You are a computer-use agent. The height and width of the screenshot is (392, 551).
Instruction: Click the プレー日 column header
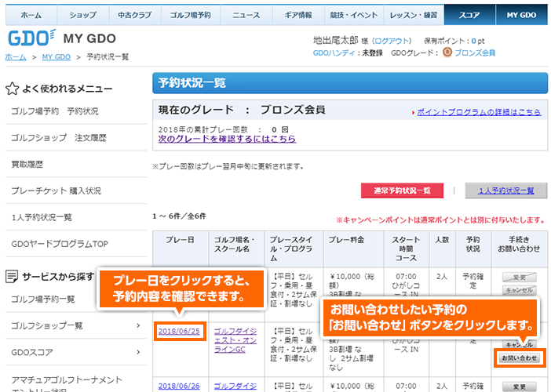click(181, 249)
